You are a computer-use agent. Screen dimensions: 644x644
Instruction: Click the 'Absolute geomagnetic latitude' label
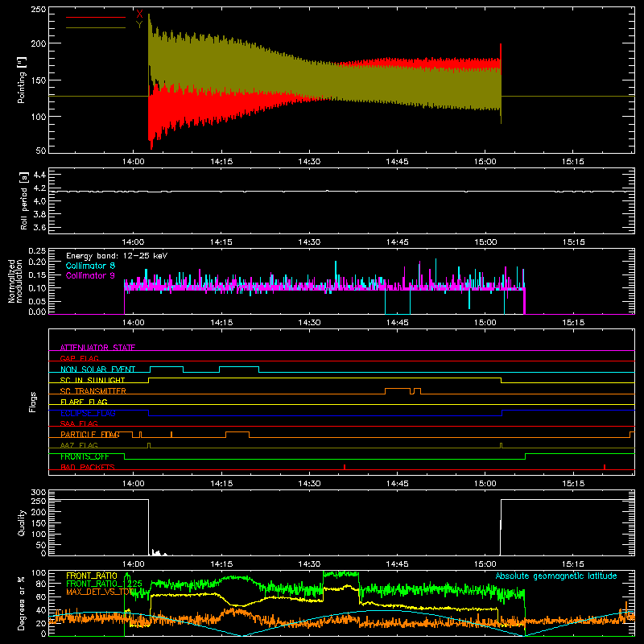pyautogui.click(x=556, y=576)
